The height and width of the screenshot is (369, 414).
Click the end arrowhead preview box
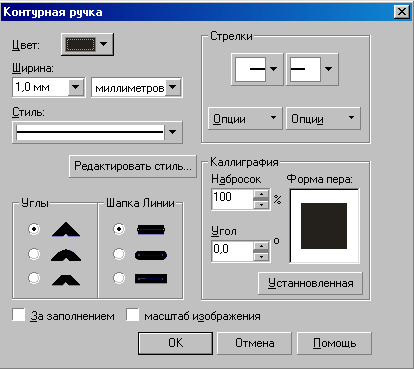[x=305, y=69]
